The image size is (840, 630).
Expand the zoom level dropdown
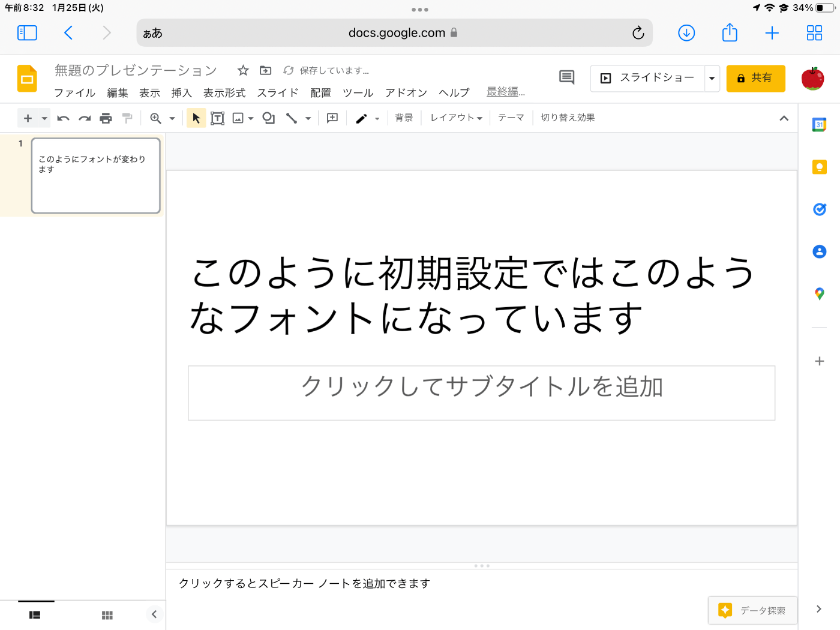[x=172, y=118]
